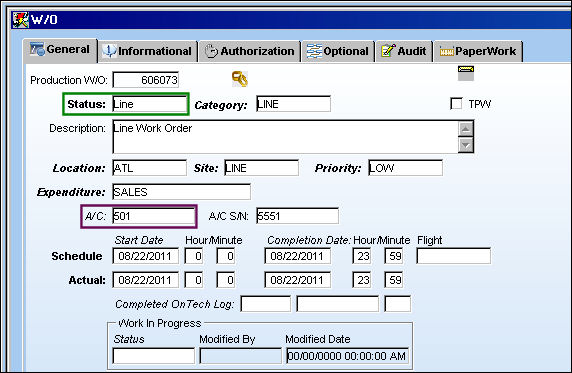
Task: Click the W/O application icon in title bar
Action: (x=20, y=20)
